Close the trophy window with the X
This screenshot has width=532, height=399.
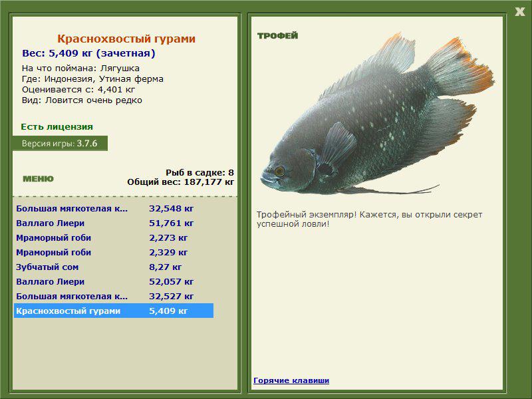click(x=520, y=12)
